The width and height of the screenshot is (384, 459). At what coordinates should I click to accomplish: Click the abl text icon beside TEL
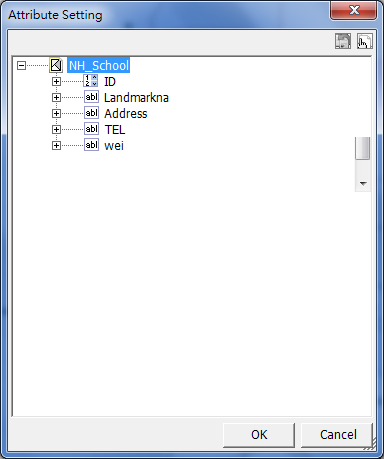pyautogui.click(x=91, y=129)
